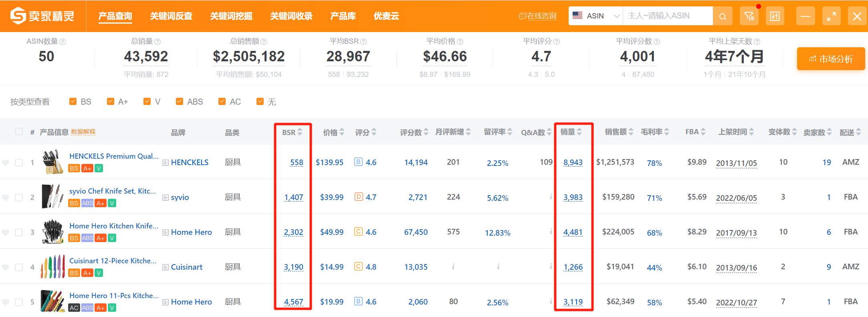Click the 市场分析 button
The height and width of the screenshot is (317, 868).
(831, 59)
